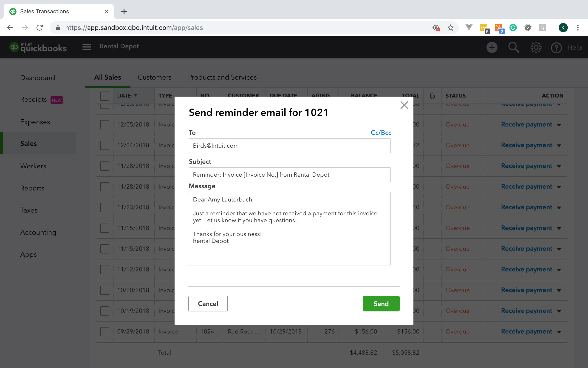Screen dimensions: 588x368
Task: Click the third-party cookie blocked icon
Action: (436, 28)
